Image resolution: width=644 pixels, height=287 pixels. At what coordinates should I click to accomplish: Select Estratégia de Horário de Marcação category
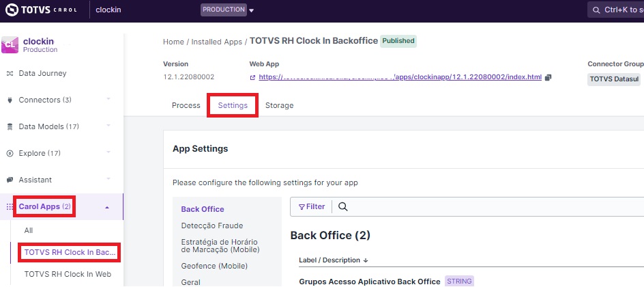click(x=220, y=245)
